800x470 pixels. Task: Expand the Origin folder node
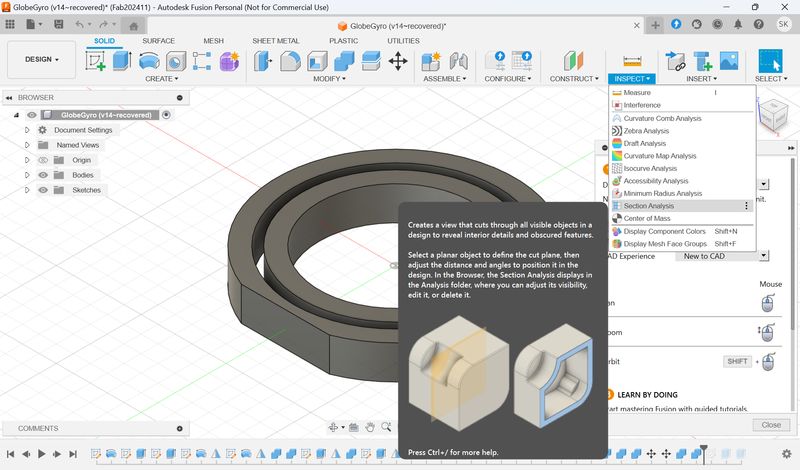pos(27,160)
